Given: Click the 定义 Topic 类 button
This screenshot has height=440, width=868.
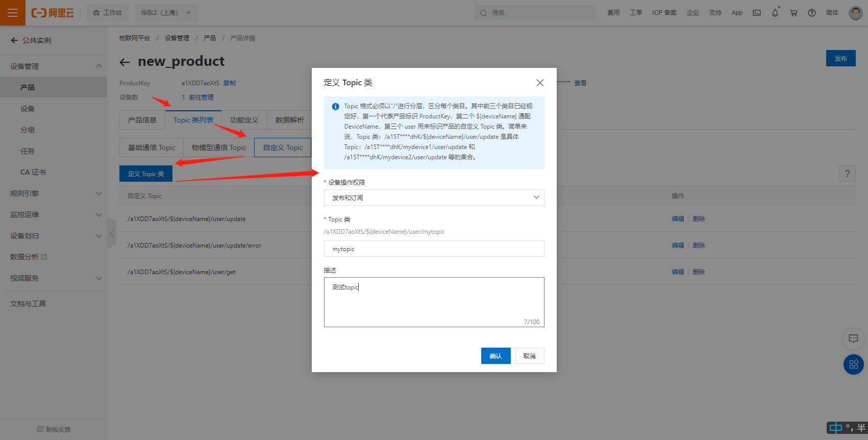Looking at the screenshot, I should point(146,174).
